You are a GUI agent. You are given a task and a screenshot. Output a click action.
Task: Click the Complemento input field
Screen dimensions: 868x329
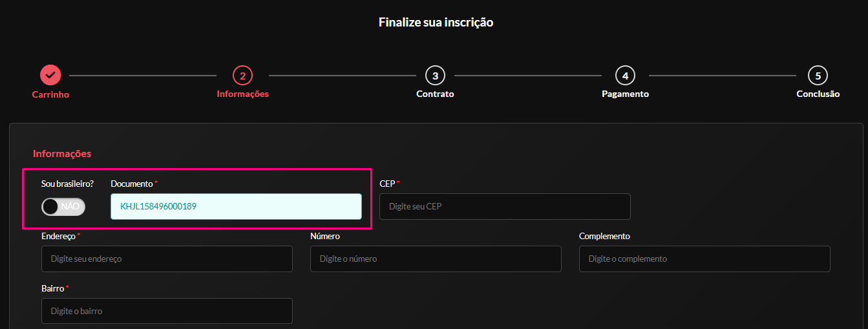point(704,259)
